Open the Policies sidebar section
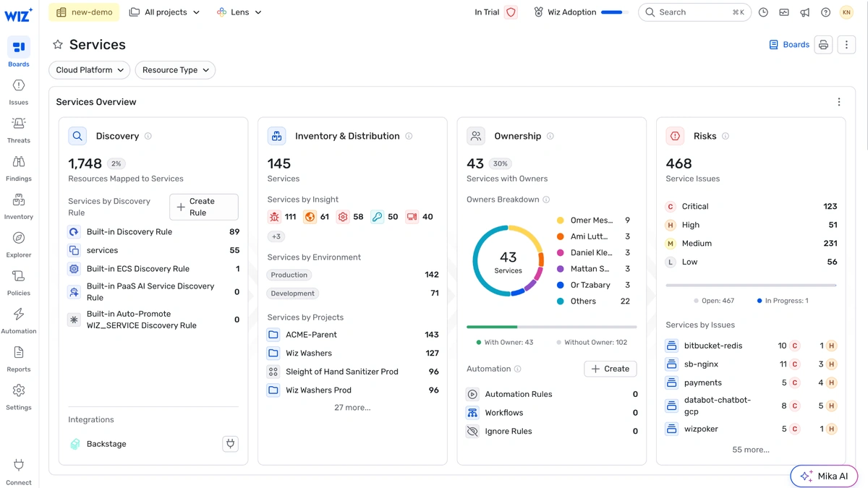The image size is (868, 488). pyautogui.click(x=19, y=283)
